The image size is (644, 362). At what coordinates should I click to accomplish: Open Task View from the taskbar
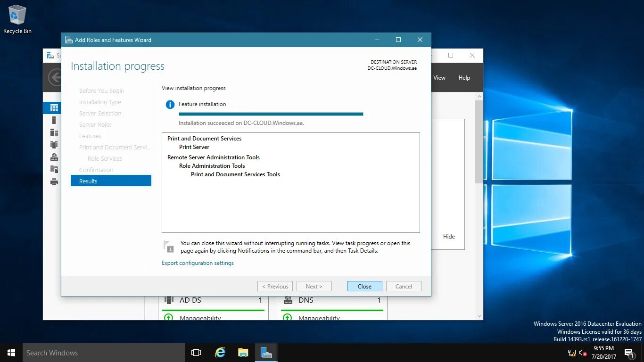pos(196,353)
